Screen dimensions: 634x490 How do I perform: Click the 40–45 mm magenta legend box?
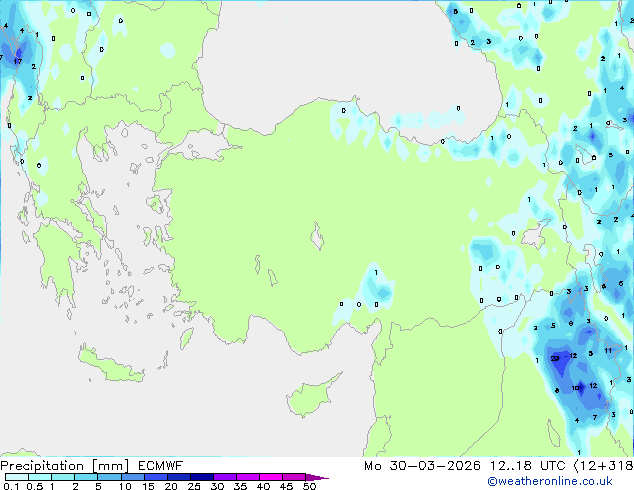[x=271, y=477]
